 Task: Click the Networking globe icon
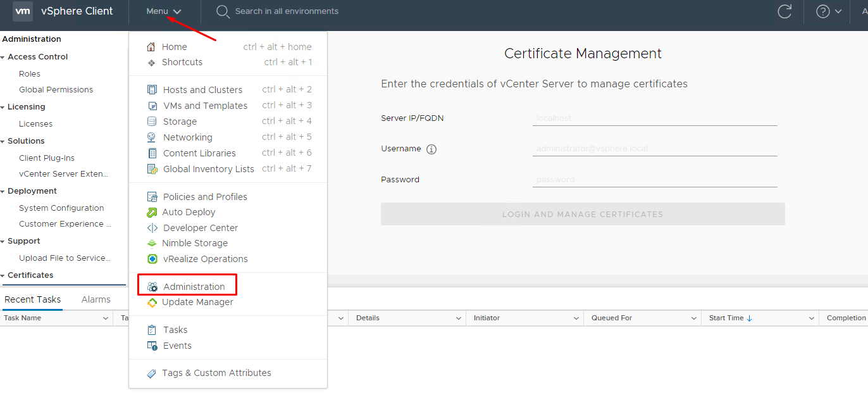pyautogui.click(x=152, y=137)
